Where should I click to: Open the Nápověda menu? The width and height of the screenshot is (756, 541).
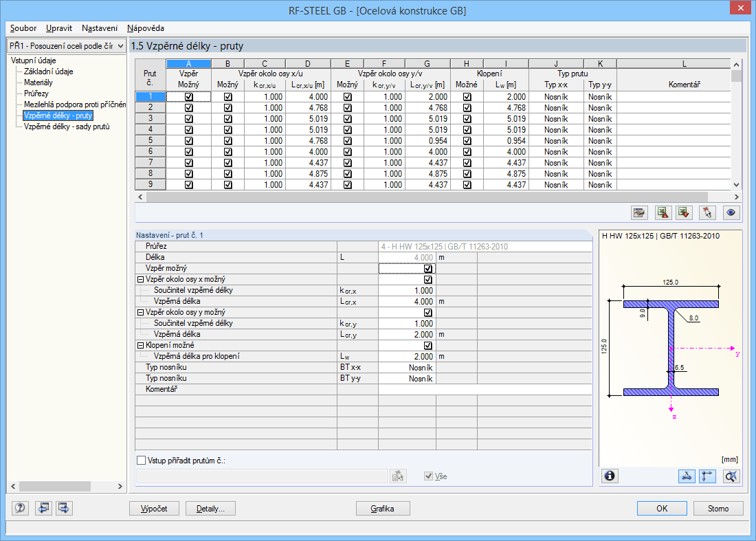(146, 28)
